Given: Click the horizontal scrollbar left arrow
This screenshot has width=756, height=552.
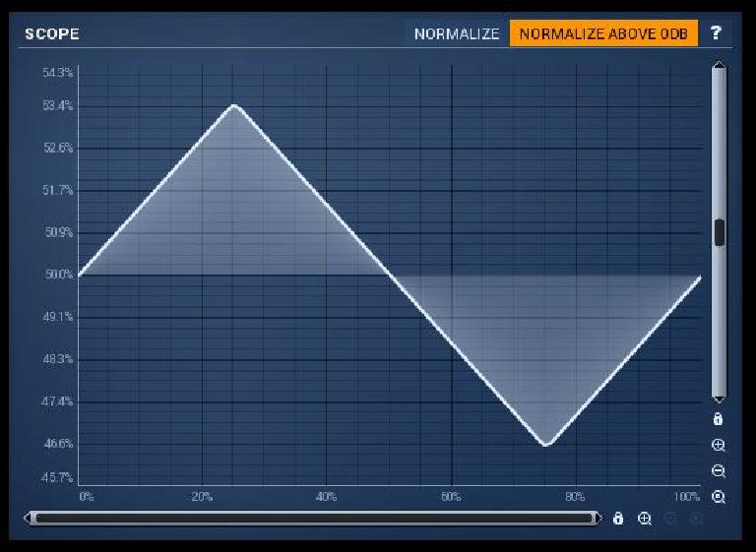Looking at the screenshot, I should [x=28, y=519].
